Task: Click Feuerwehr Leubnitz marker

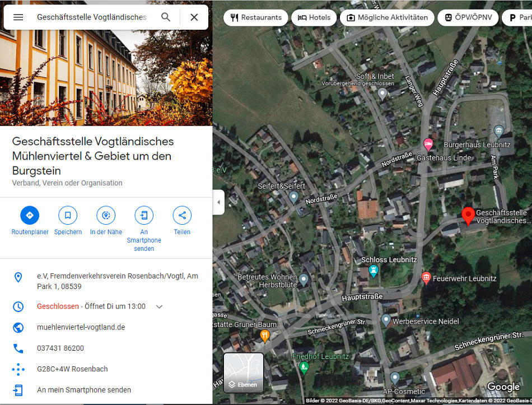Action: click(426, 278)
